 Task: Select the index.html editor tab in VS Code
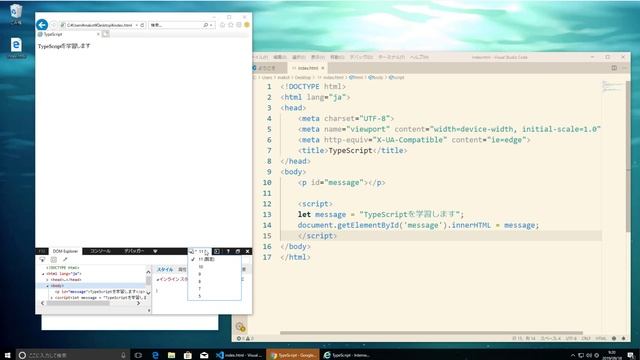[x=307, y=68]
